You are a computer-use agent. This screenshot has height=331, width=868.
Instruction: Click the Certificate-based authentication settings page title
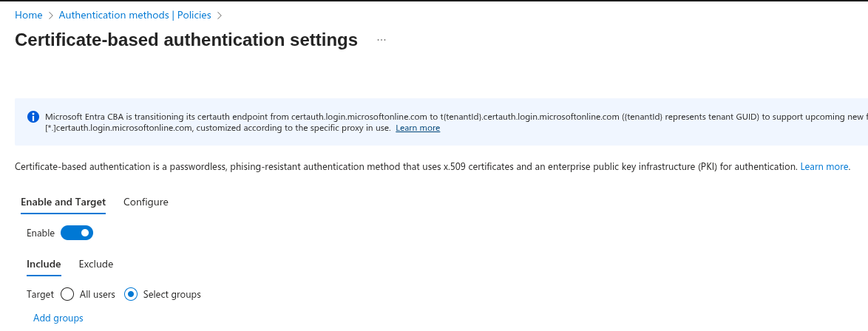coord(186,40)
